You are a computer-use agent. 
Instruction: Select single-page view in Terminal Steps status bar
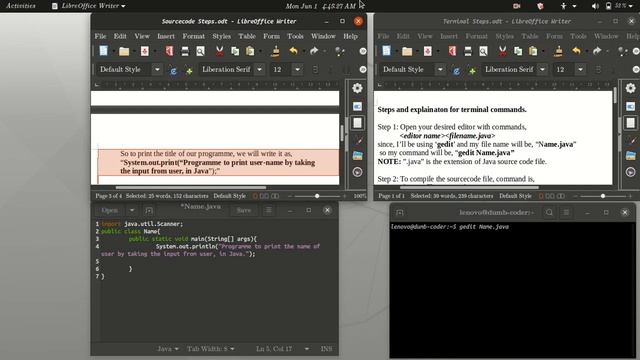tap(541, 196)
